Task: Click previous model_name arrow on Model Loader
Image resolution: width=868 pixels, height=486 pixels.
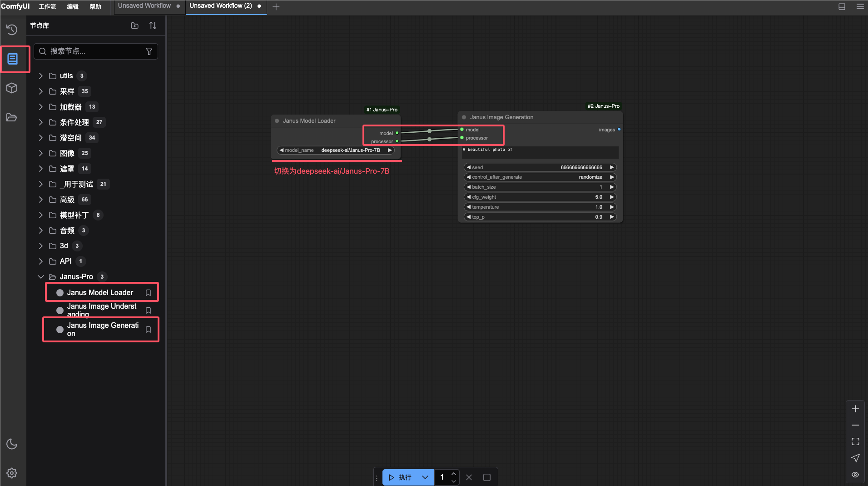Action: coord(281,150)
